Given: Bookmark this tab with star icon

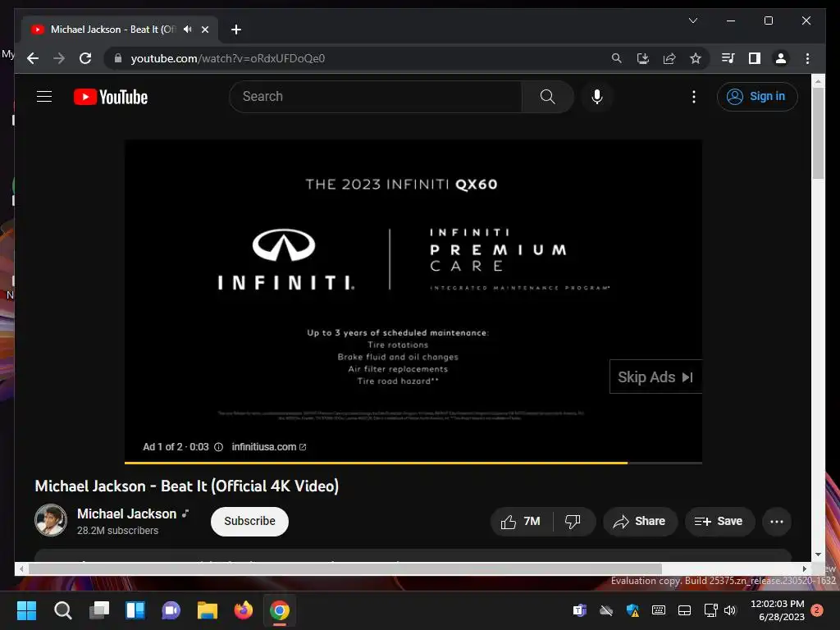Looking at the screenshot, I should click(x=696, y=58).
